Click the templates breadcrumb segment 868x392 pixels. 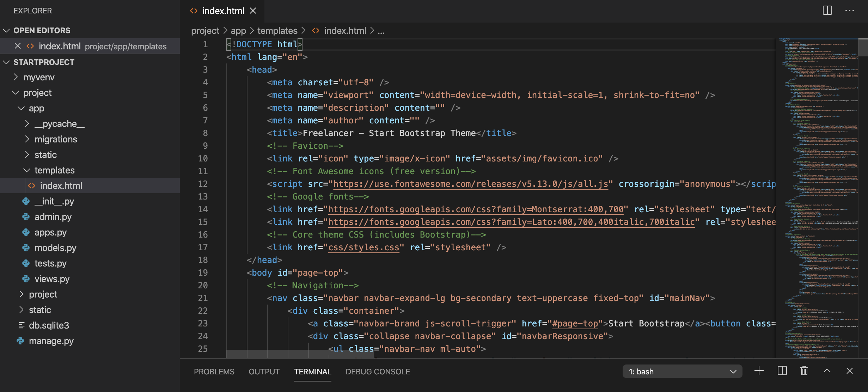tap(277, 31)
